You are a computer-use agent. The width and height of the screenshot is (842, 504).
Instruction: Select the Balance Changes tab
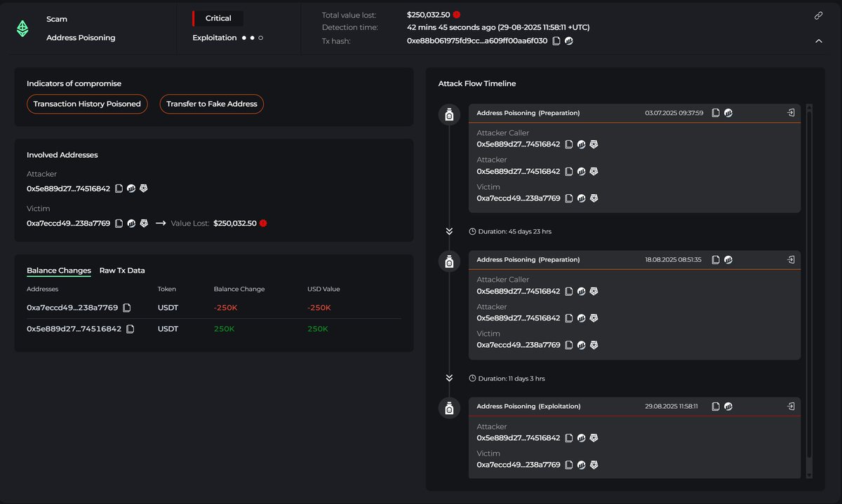pyautogui.click(x=59, y=271)
